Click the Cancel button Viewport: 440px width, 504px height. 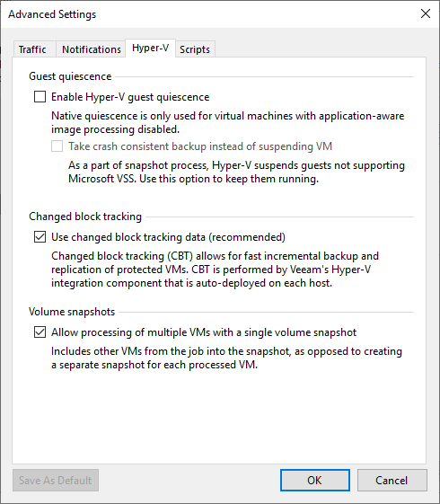(x=392, y=481)
